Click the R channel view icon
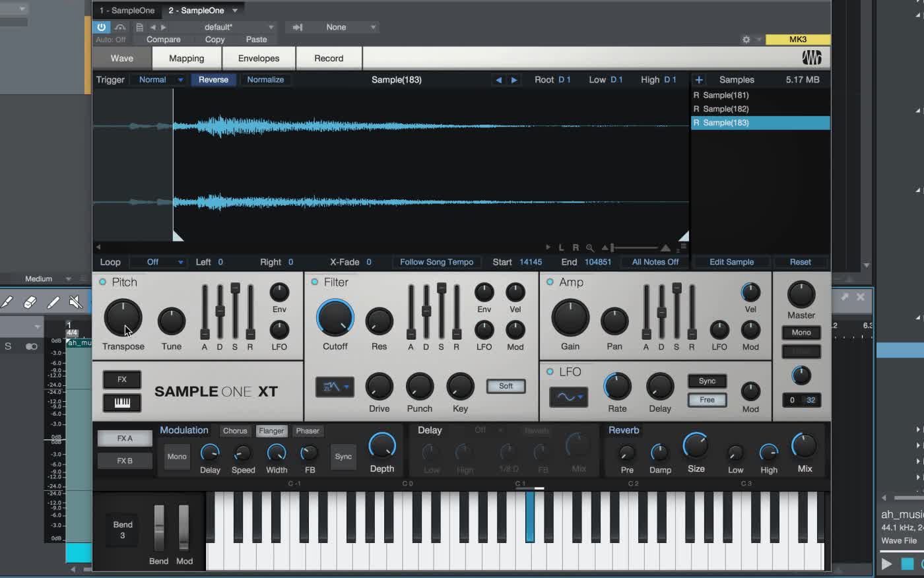 click(576, 247)
